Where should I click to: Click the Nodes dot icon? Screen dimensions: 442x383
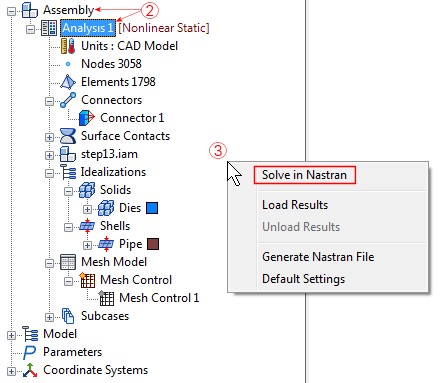68,64
